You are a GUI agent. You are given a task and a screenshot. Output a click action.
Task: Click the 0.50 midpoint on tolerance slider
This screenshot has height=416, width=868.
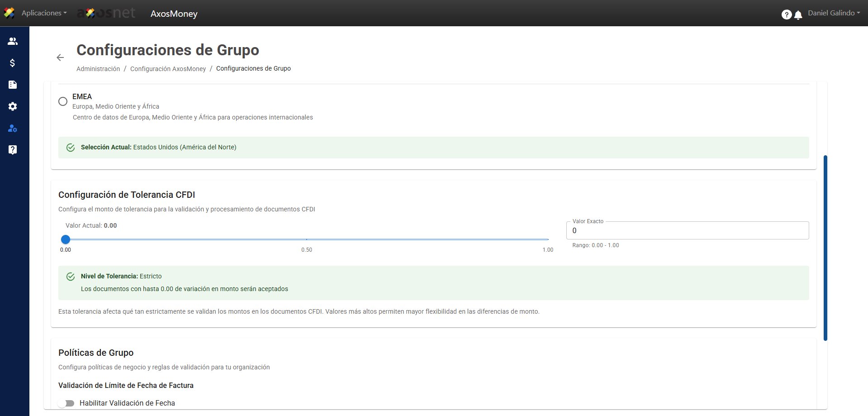click(307, 239)
